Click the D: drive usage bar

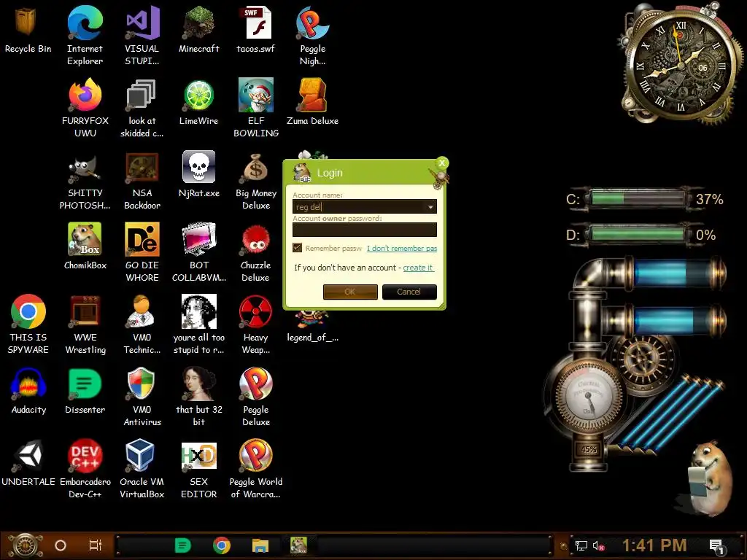pos(638,234)
